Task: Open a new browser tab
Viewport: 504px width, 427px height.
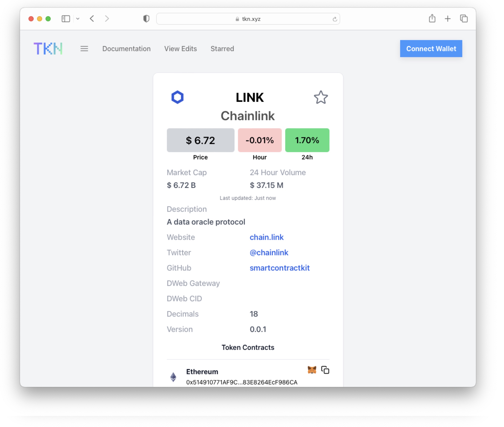Action: point(447,19)
